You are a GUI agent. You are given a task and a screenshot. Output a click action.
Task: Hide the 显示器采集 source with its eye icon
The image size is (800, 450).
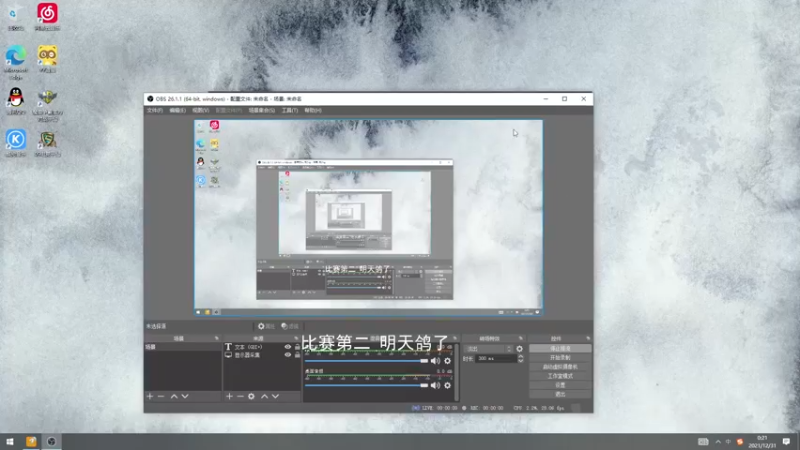coord(288,355)
